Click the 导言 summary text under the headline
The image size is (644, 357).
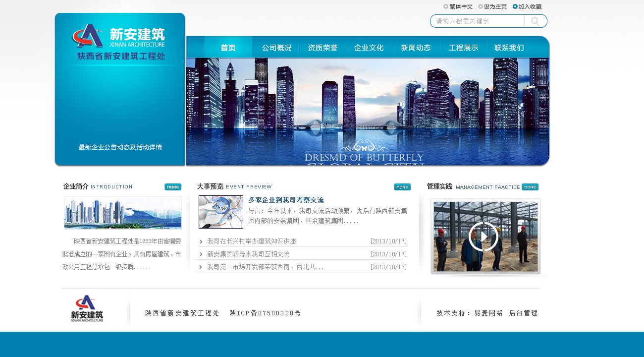[x=328, y=216]
